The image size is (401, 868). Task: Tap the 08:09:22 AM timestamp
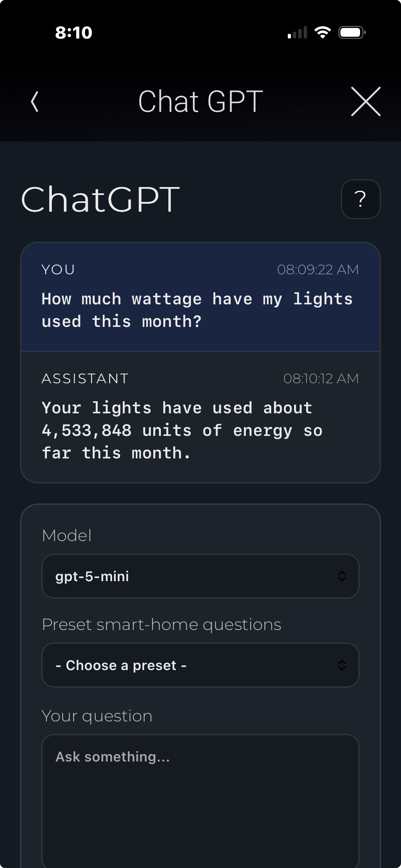tap(318, 270)
